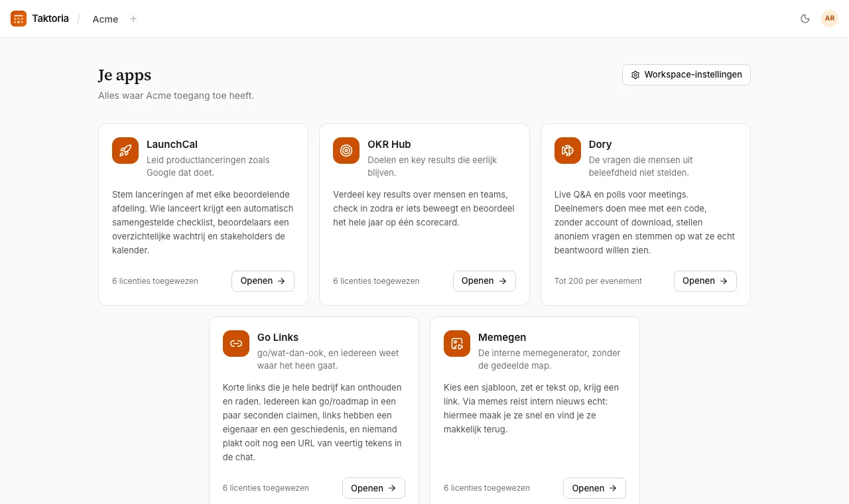Click the Dory fish icon

click(x=568, y=151)
